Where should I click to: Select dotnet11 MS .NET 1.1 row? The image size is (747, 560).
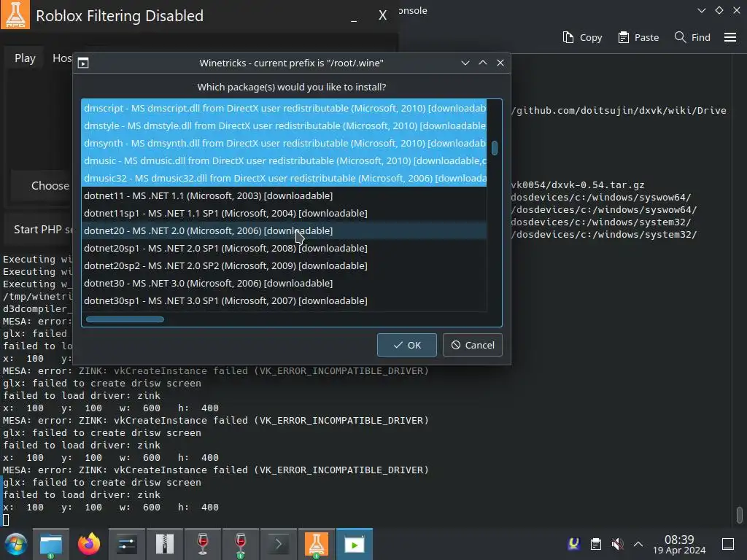pyautogui.click(x=285, y=195)
